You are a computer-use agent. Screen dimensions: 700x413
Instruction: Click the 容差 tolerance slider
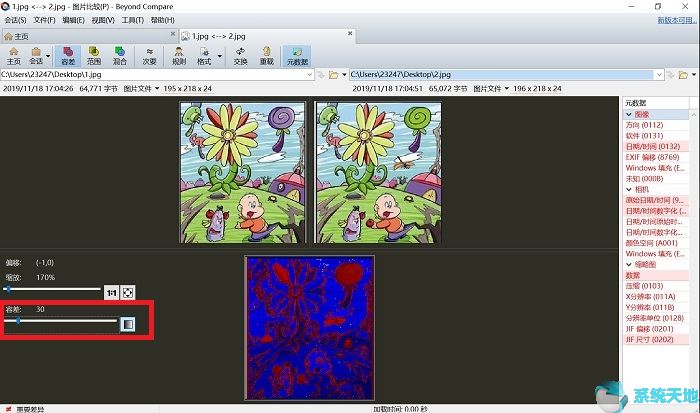pyautogui.click(x=60, y=321)
